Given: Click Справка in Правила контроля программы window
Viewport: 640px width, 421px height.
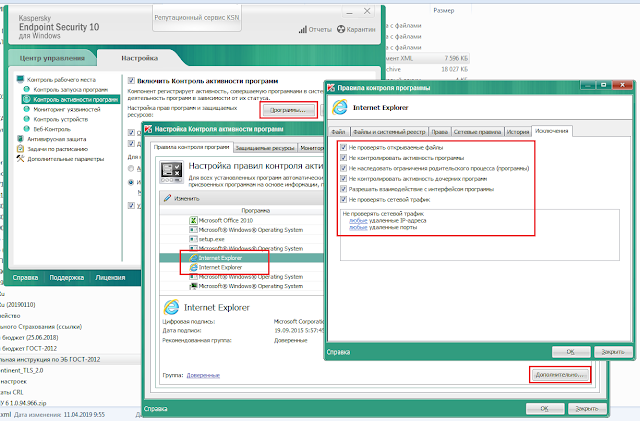Looking at the screenshot, I should tap(338, 352).
